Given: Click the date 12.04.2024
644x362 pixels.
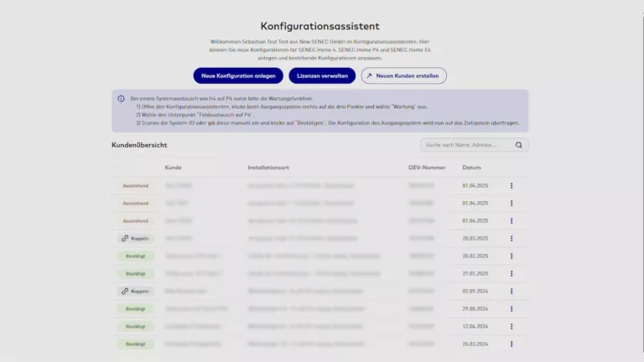Looking at the screenshot, I should click(x=475, y=326).
